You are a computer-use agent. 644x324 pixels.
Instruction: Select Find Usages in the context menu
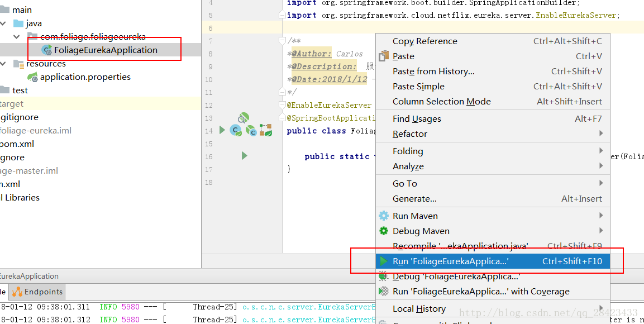coord(417,118)
